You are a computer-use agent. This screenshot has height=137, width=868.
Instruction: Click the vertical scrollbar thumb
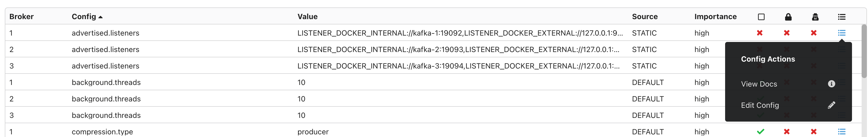(864, 51)
